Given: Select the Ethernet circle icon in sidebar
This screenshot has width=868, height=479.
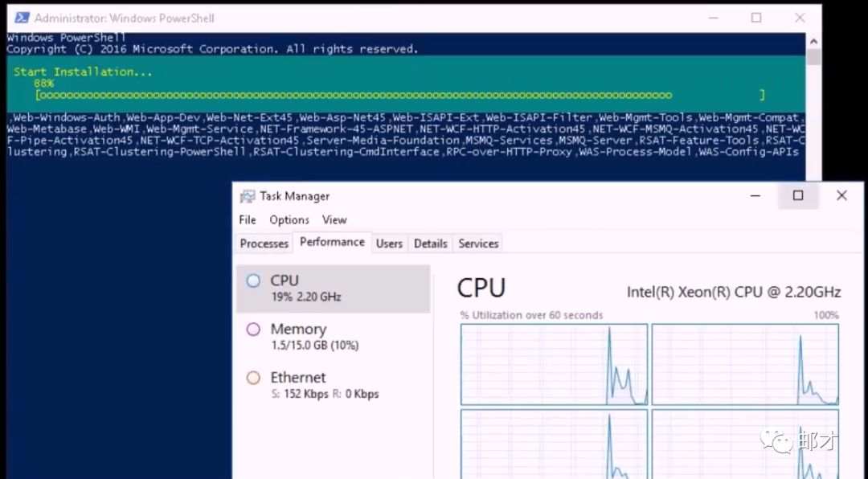Looking at the screenshot, I should pos(253,378).
